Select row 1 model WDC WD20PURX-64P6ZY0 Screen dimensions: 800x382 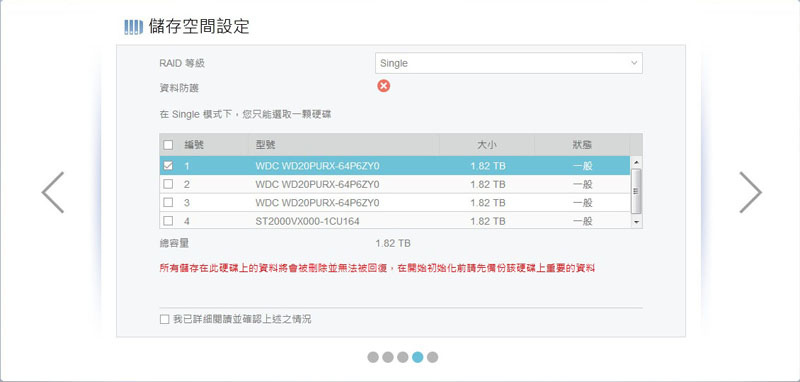(x=317, y=166)
